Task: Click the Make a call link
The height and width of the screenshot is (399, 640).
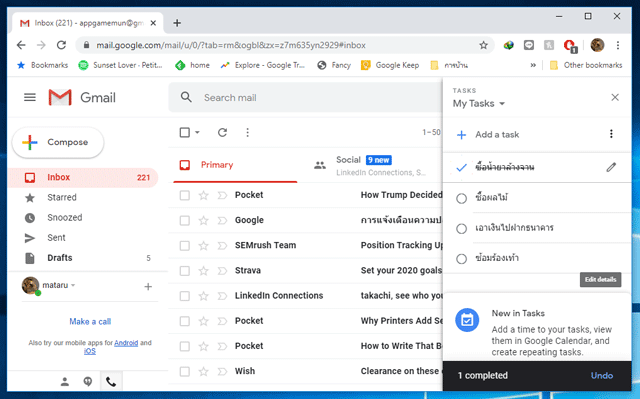Action: click(90, 321)
